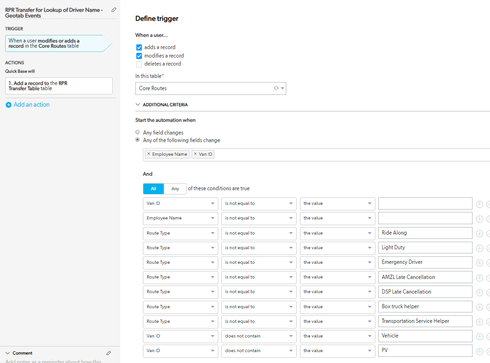Add condition after DSP Late Cancellation row
490x363 pixels.
coord(479,292)
